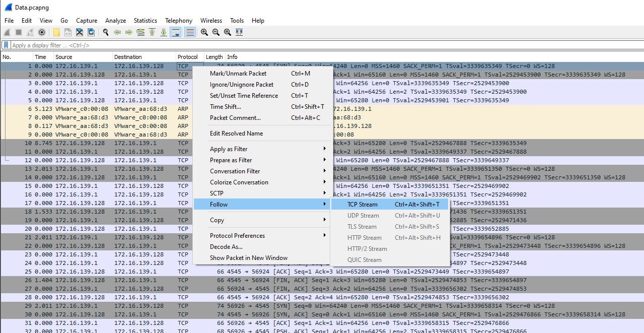Sort by the Info column header
Viewport: 644px width, 333px height.
[434, 57]
